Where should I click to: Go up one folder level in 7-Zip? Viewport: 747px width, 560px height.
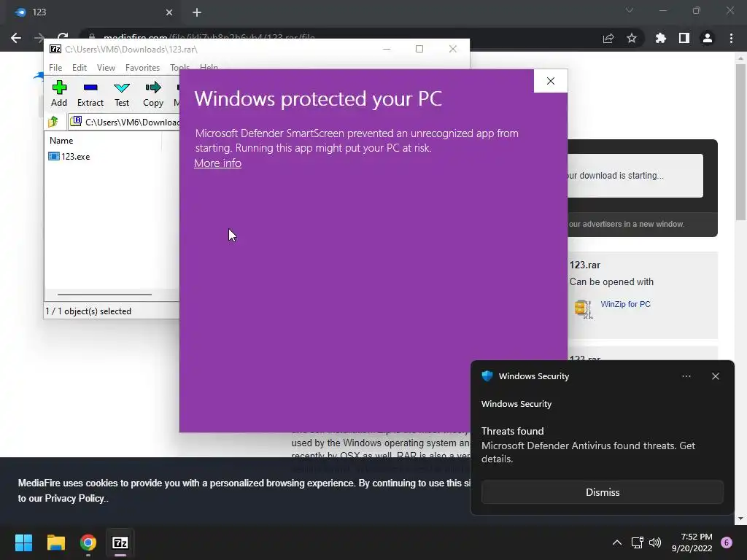[x=53, y=122]
